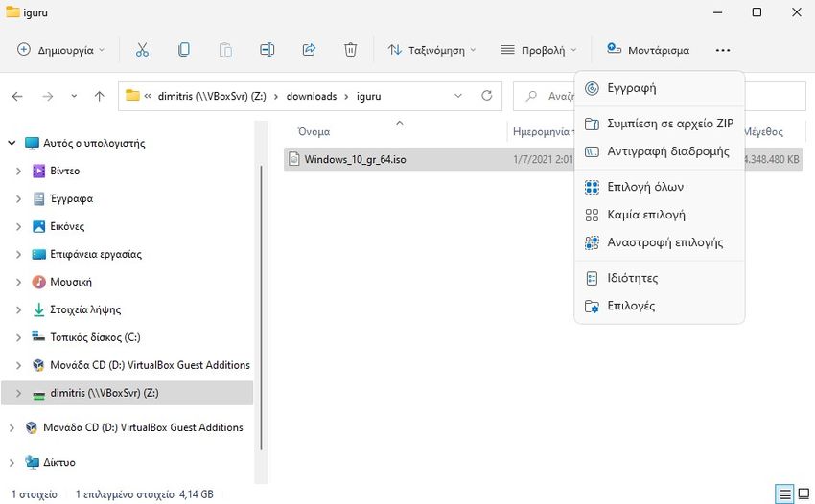The image size is (815, 504).
Task: Open the Δημιουργία new item dropdown
Action: pos(60,50)
